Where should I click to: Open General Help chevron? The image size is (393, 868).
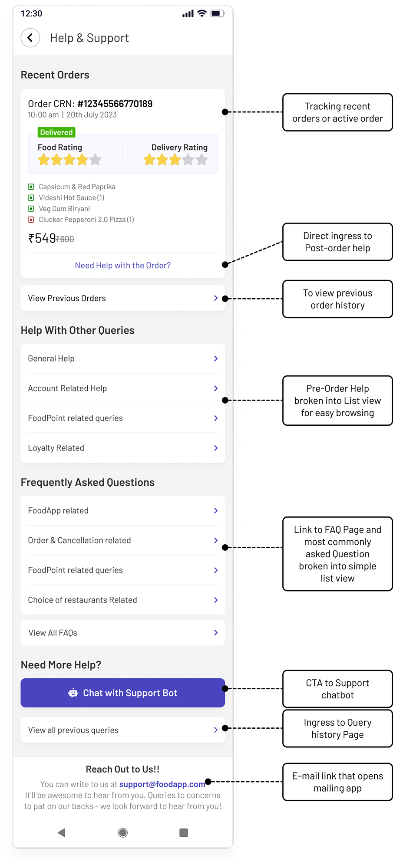pos(215,358)
